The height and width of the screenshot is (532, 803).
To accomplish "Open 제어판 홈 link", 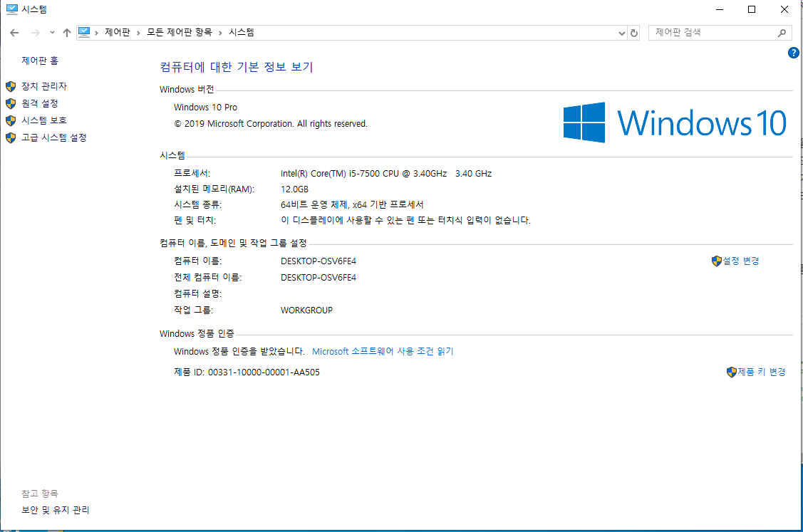I will pos(40,61).
